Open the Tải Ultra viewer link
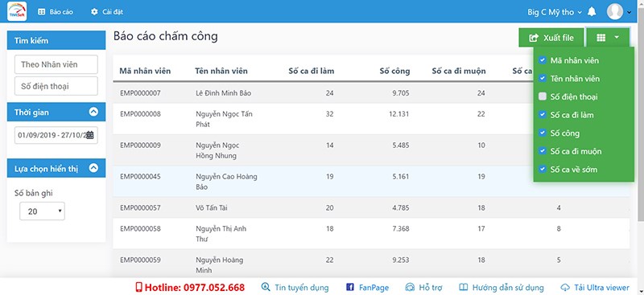The height and width of the screenshot is (295, 644). pyautogui.click(x=595, y=287)
